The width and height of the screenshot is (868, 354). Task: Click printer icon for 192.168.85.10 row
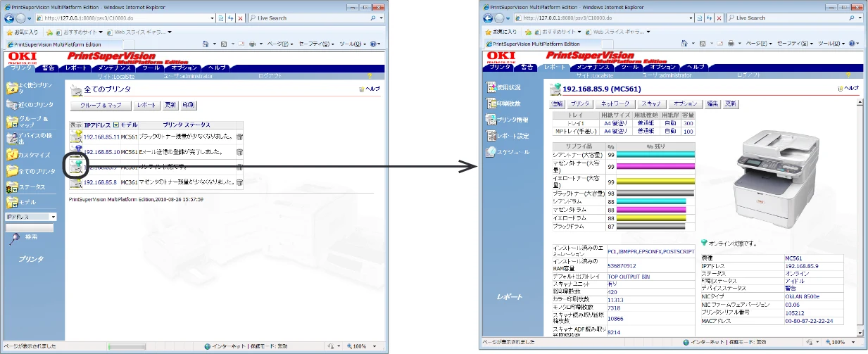[77, 151]
